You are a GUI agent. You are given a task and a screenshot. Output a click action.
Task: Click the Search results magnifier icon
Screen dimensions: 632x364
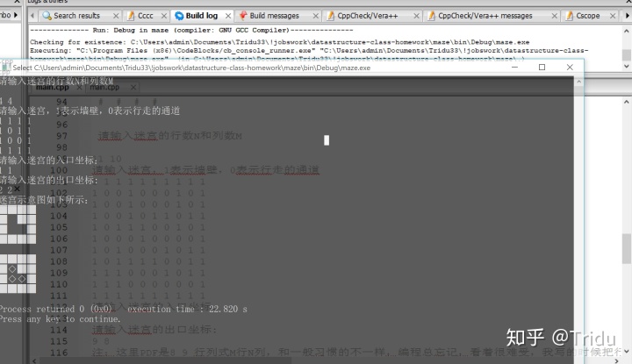point(47,16)
